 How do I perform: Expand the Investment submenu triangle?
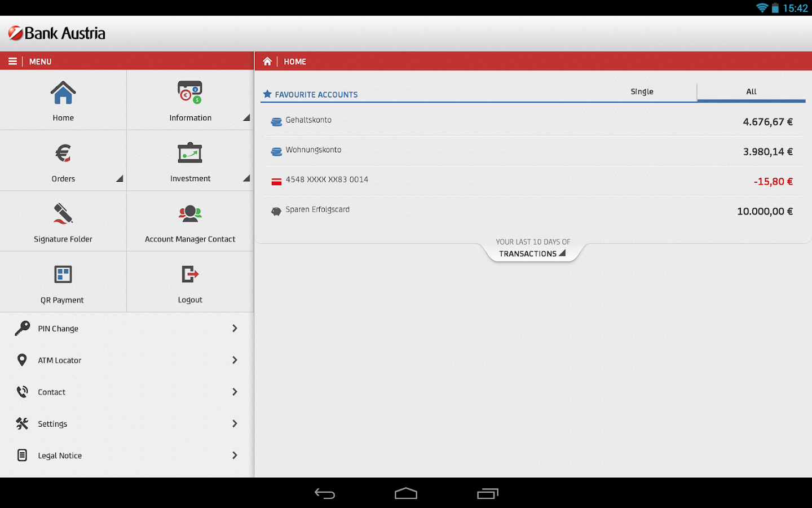tap(246, 178)
